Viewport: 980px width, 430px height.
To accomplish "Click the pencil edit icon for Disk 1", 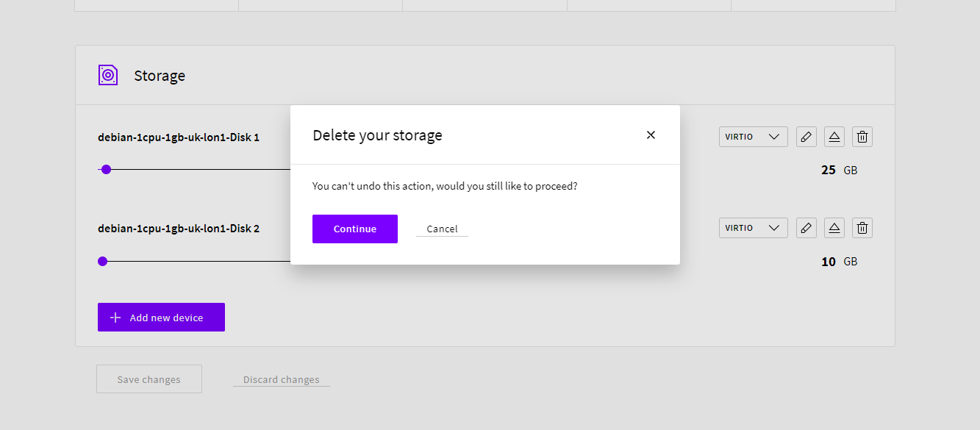I will tap(806, 137).
